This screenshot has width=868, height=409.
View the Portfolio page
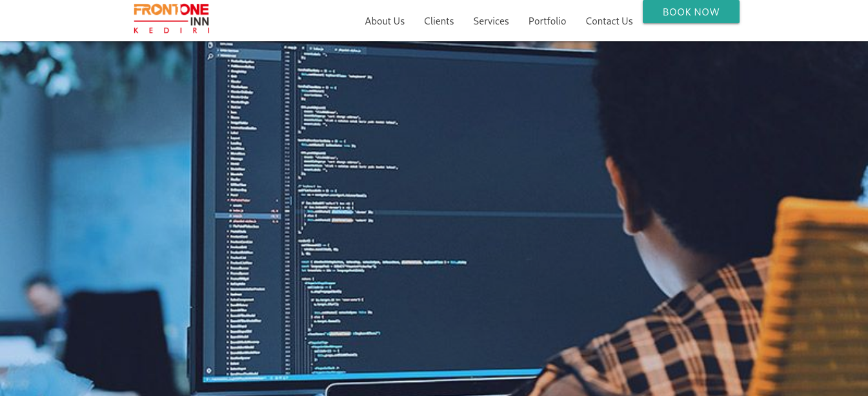click(x=547, y=21)
